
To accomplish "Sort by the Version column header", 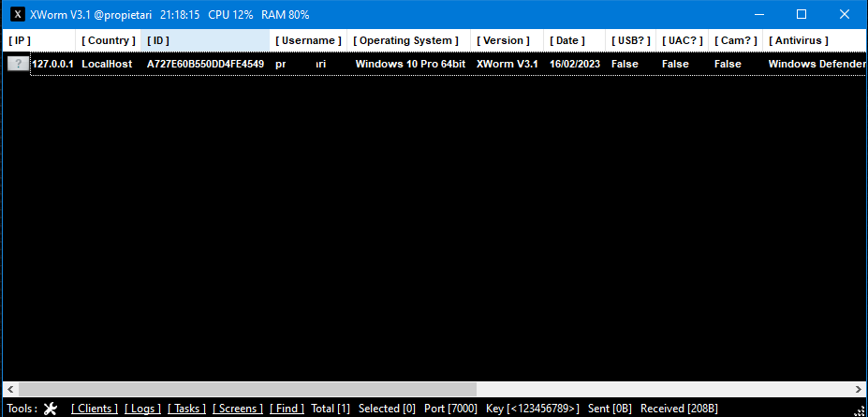I will pos(508,40).
